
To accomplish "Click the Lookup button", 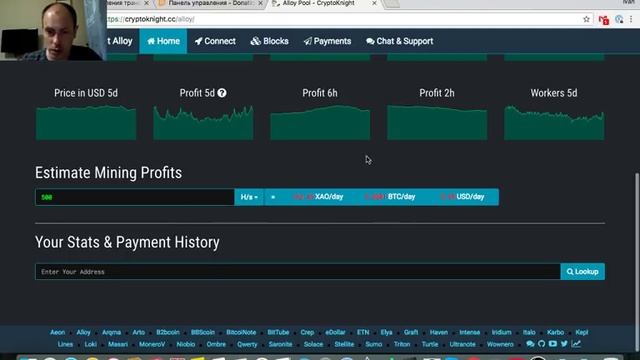I will (x=582, y=272).
